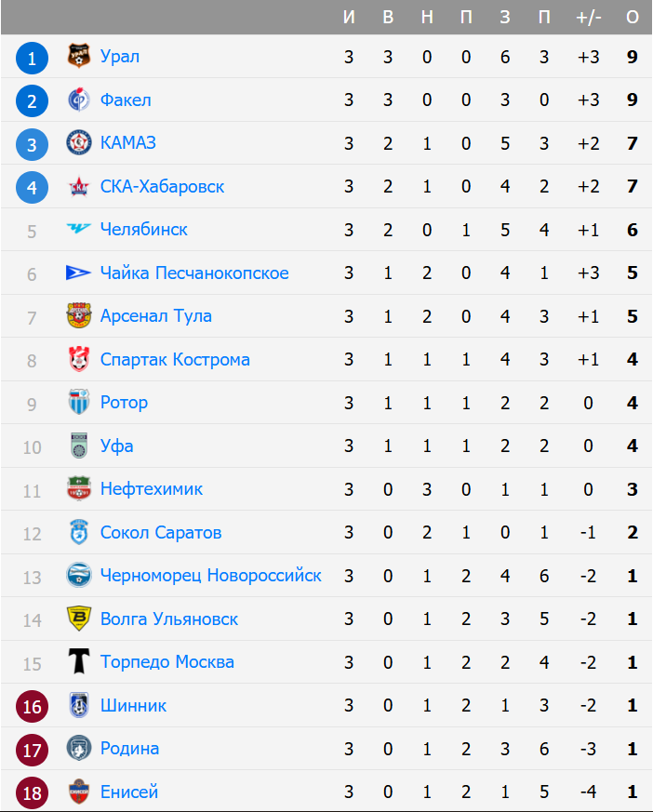Viewport: 653px width, 812px height.
Task: Click the Факел team logo
Action: [79, 100]
